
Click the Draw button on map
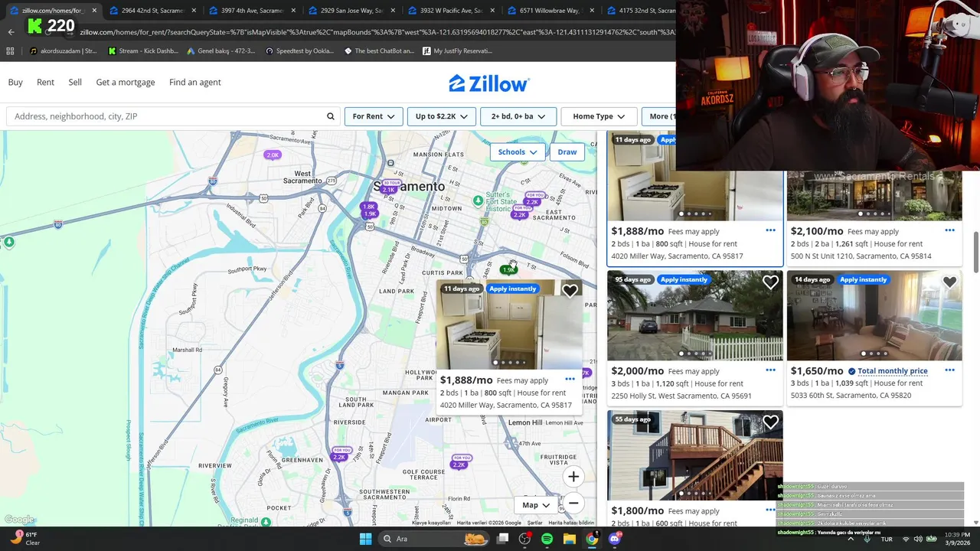pos(567,152)
